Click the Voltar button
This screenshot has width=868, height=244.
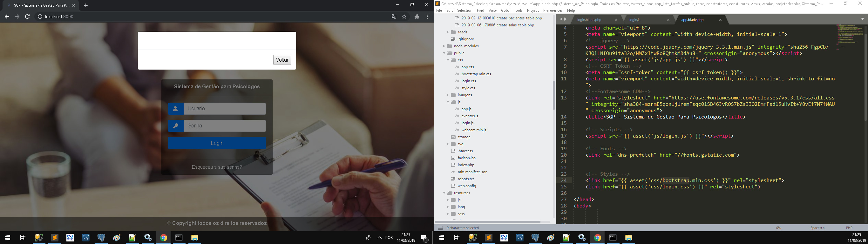[x=282, y=60]
